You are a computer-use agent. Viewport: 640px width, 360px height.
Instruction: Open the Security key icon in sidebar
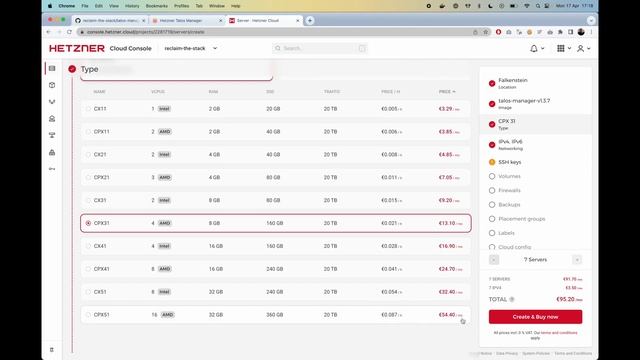click(52, 169)
